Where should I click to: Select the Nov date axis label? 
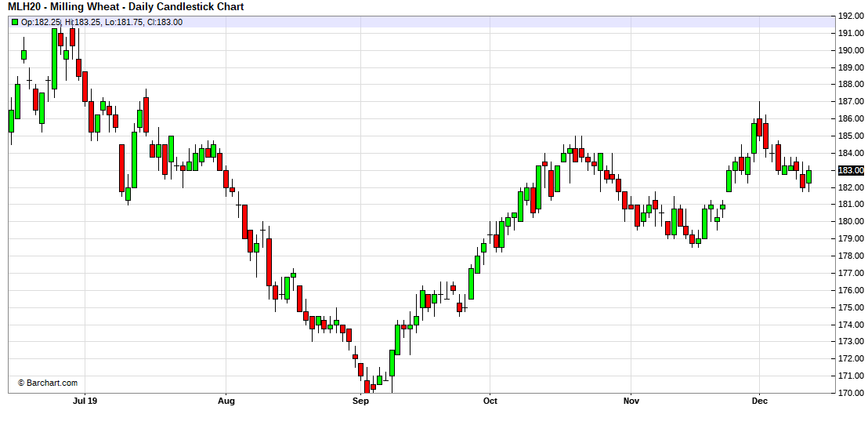coord(631,401)
